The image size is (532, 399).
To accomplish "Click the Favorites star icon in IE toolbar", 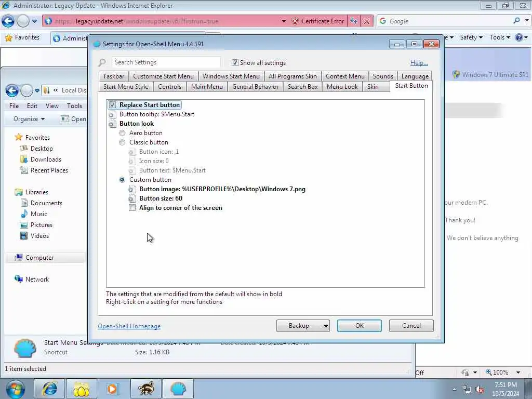I will pos(9,37).
